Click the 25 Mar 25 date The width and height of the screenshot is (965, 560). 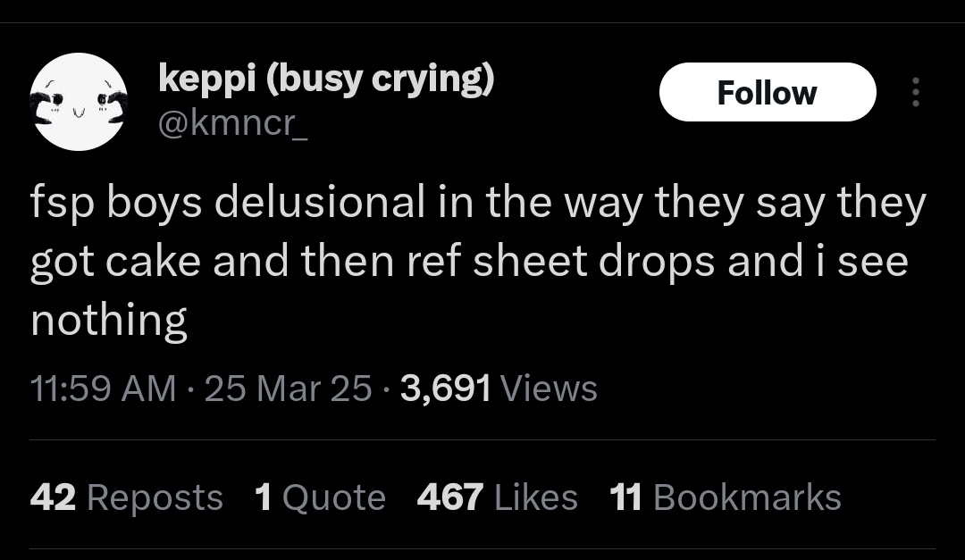click(x=288, y=389)
